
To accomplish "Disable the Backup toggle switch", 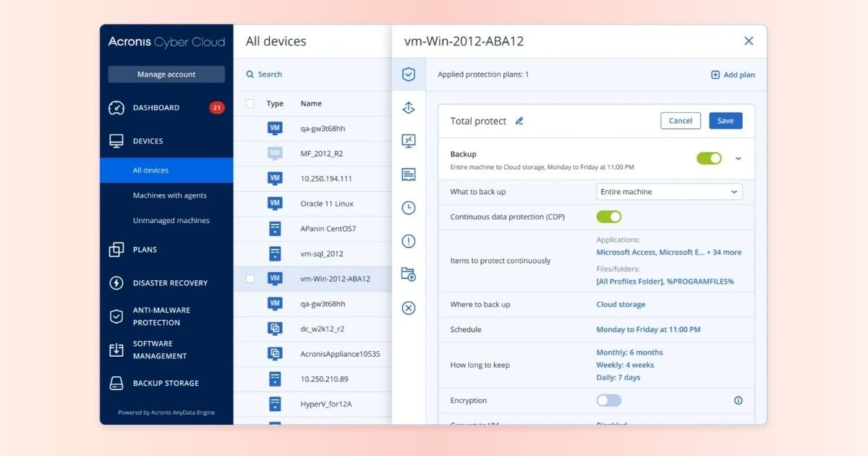I will pyautogui.click(x=709, y=158).
